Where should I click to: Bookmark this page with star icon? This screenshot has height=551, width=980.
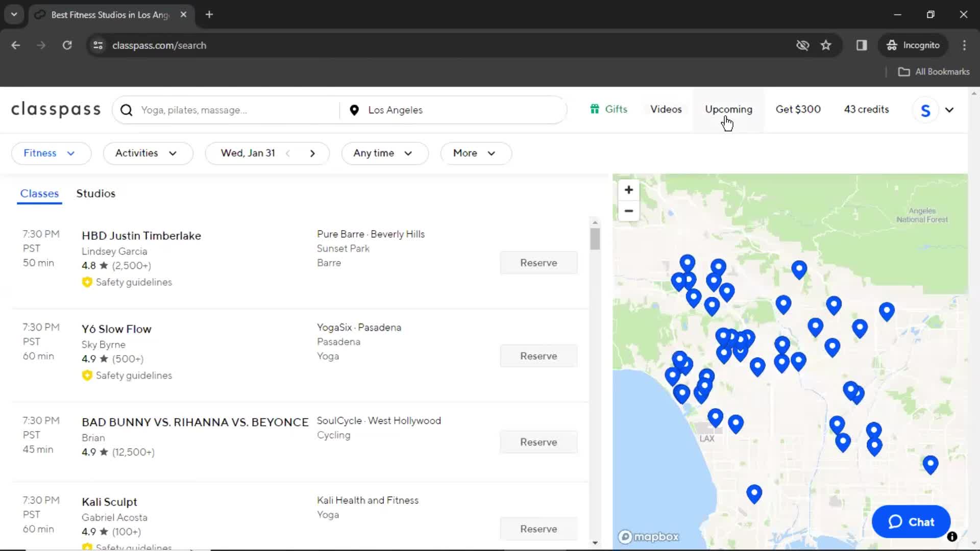[826, 45]
